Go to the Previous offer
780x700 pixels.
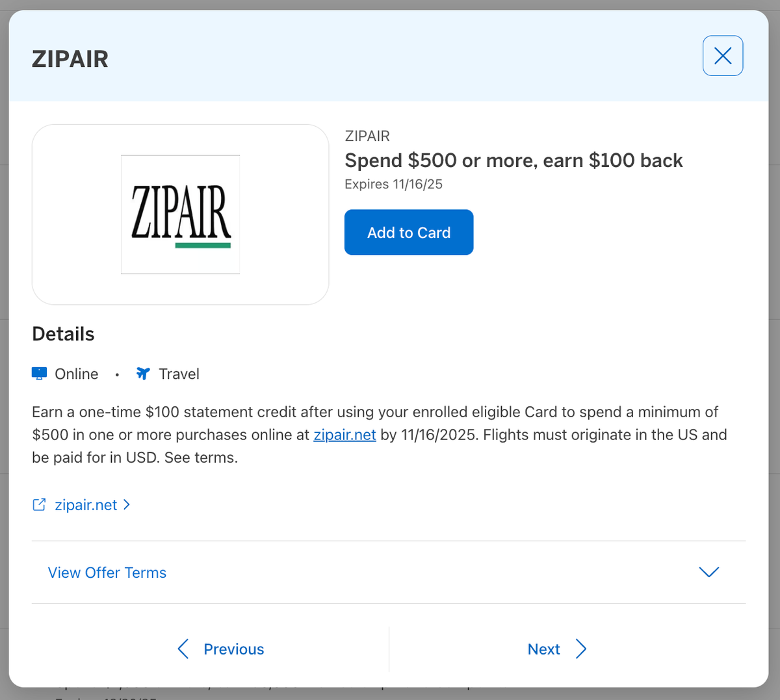(x=233, y=649)
